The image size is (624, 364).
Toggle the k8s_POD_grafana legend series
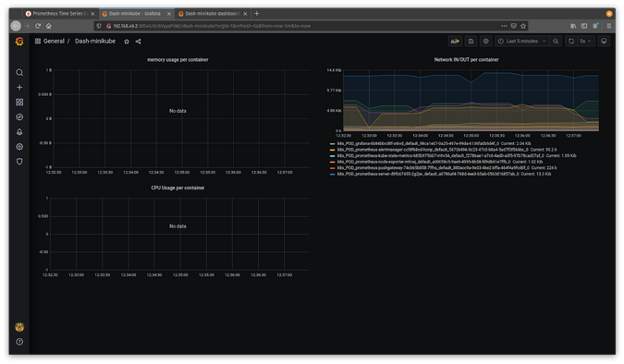click(x=418, y=143)
